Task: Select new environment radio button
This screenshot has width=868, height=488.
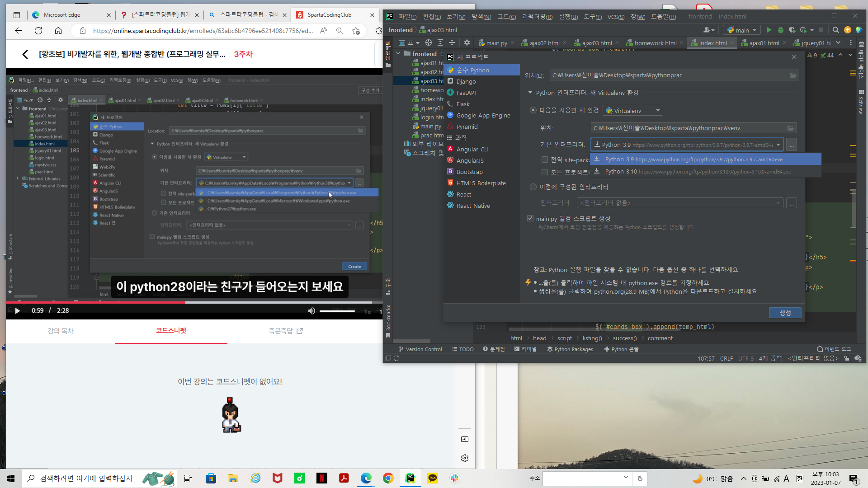Action: point(533,110)
